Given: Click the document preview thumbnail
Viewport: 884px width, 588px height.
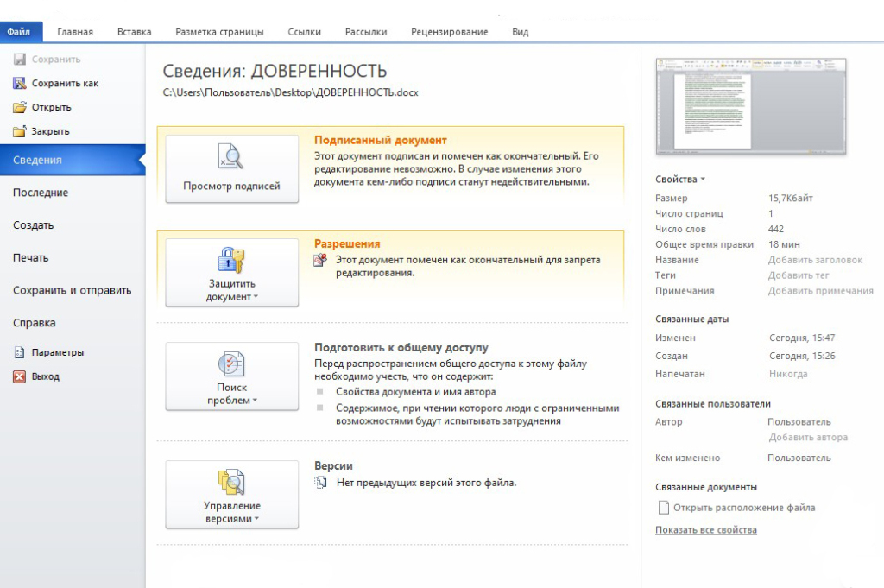Looking at the screenshot, I should [x=751, y=107].
